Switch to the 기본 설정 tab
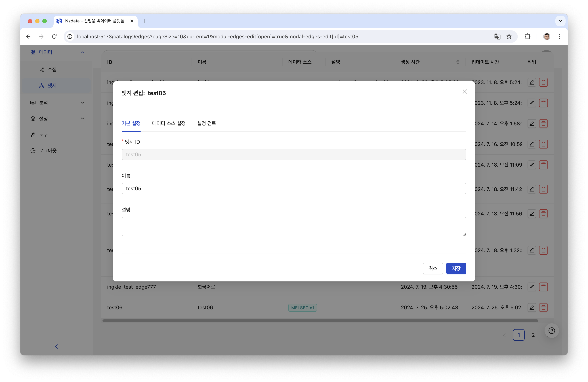The image size is (588, 382). point(131,123)
